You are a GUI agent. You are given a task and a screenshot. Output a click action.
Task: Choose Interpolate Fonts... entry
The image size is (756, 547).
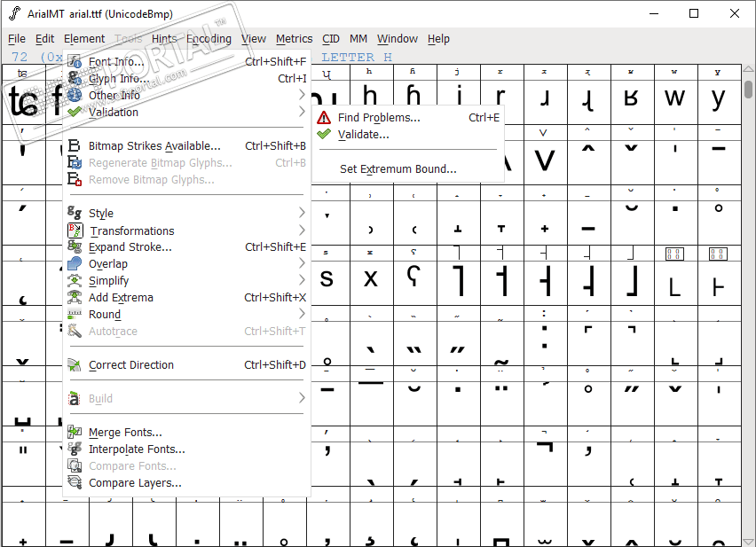point(187,449)
